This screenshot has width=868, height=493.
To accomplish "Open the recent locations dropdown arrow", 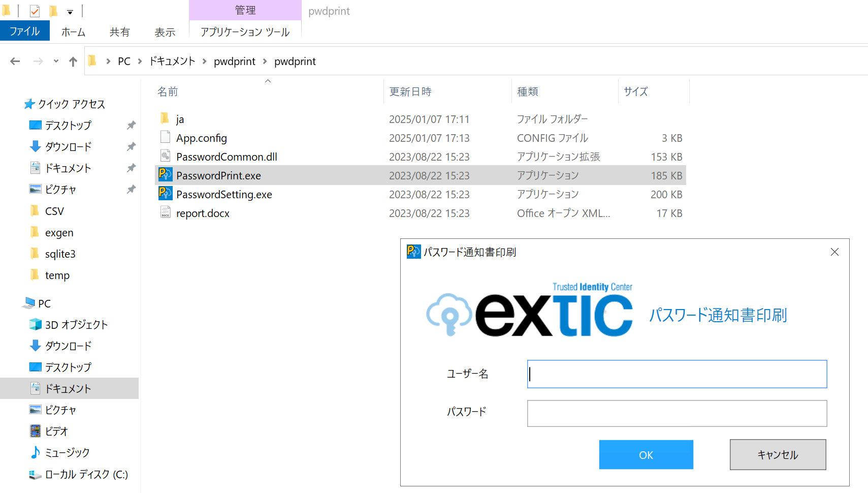I will click(56, 61).
